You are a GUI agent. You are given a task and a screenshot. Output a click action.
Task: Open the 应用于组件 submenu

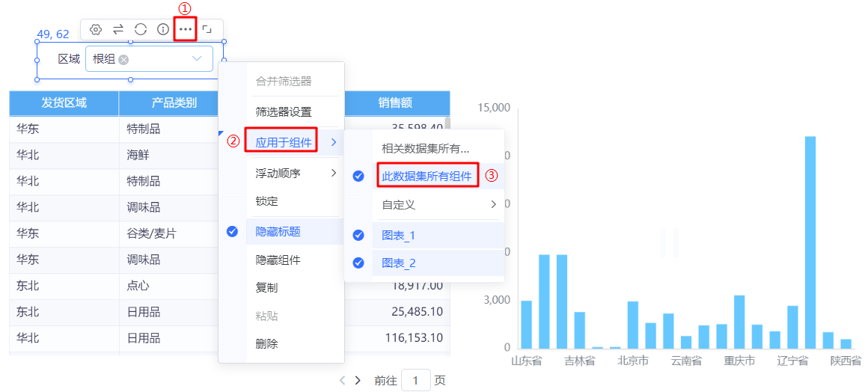[295, 143]
